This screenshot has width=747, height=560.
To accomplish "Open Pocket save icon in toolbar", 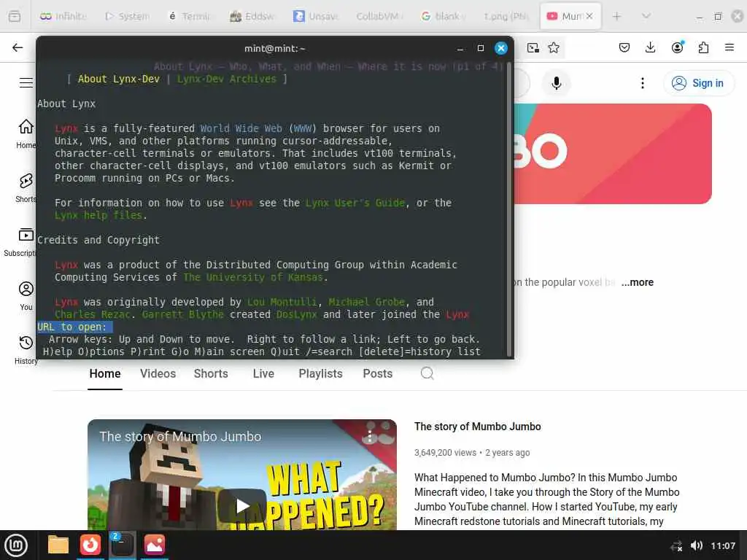I will point(624,47).
